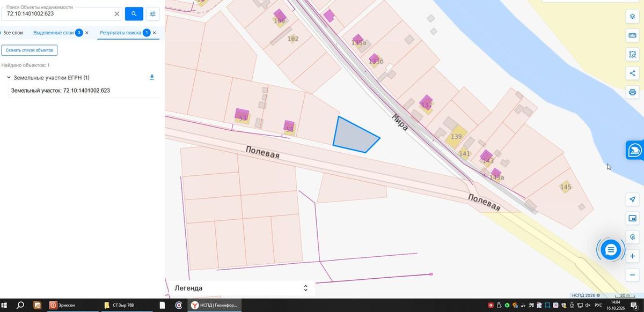
Task: Close the Выделенные слои tab
Action: click(x=87, y=33)
